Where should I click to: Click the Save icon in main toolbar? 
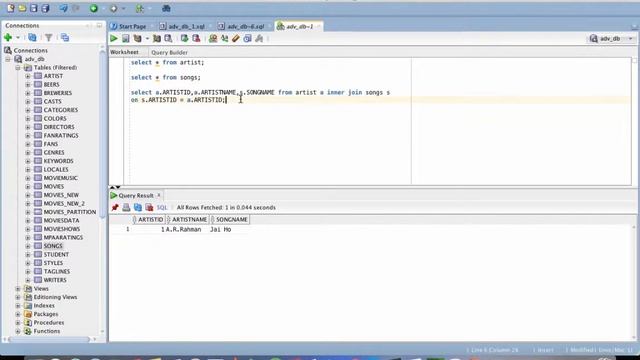[34, 8]
